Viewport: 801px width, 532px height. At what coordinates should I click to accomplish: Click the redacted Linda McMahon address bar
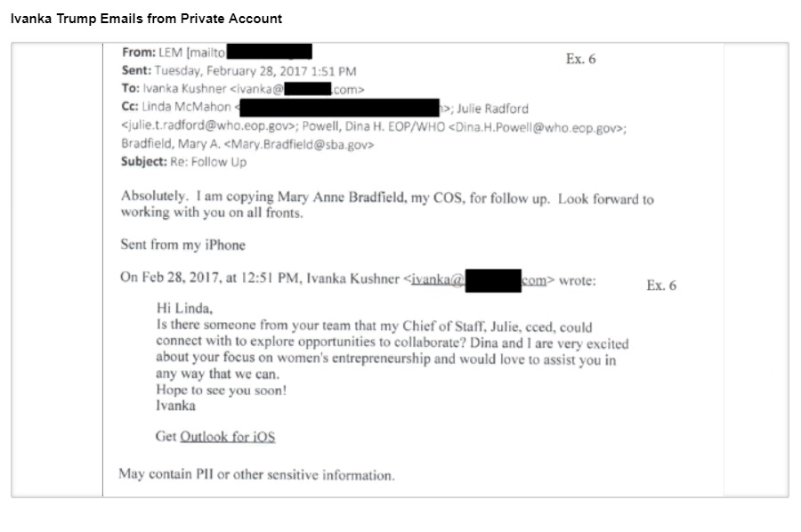[339, 108]
